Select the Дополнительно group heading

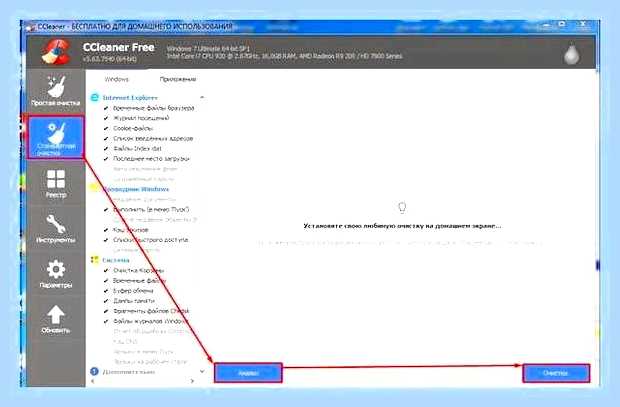129,372
